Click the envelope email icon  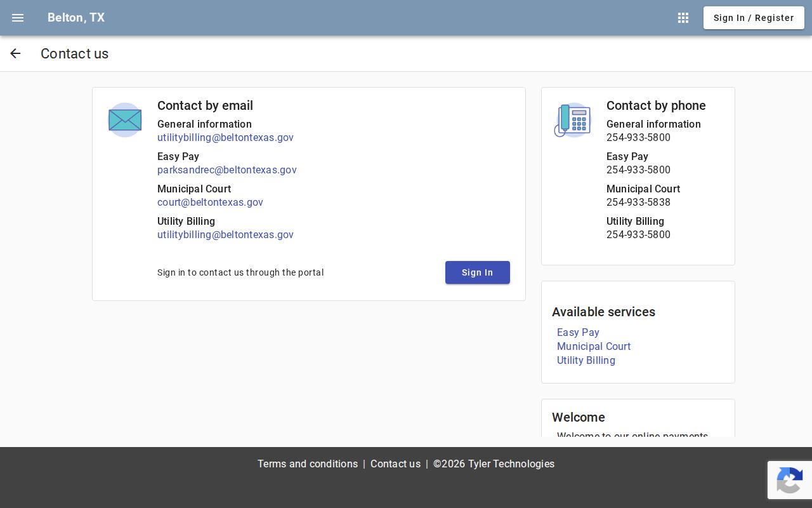[125, 120]
